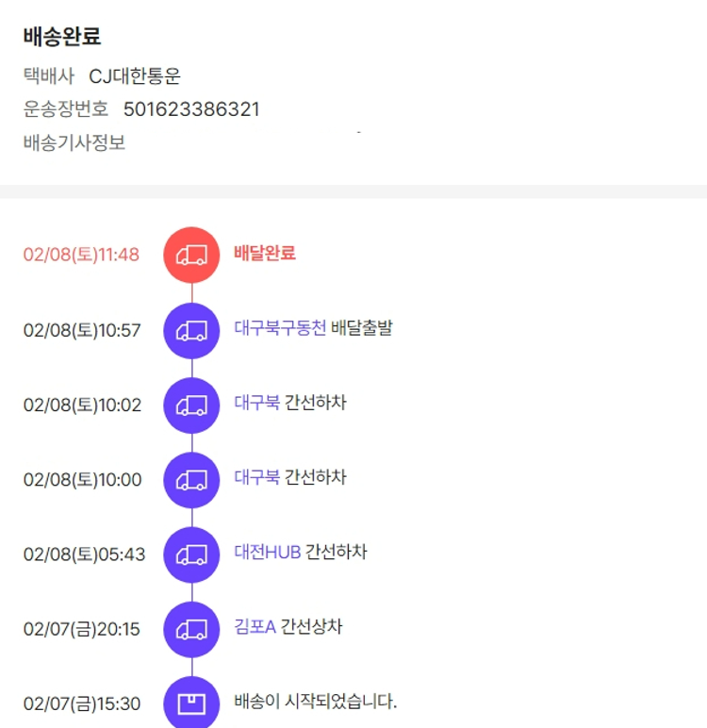Screen dimensions: 707x728
Task: Select the truck icon at 02/08(토)10:02
Action: [x=191, y=405]
